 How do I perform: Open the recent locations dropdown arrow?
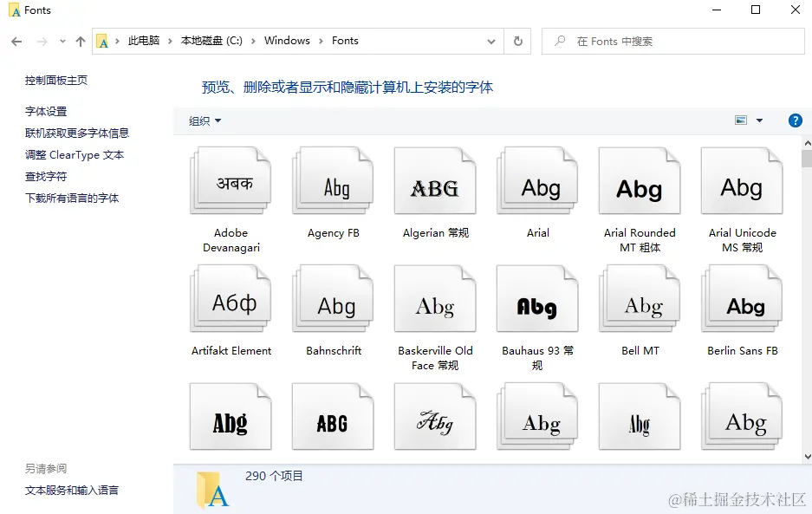(x=62, y=42)
